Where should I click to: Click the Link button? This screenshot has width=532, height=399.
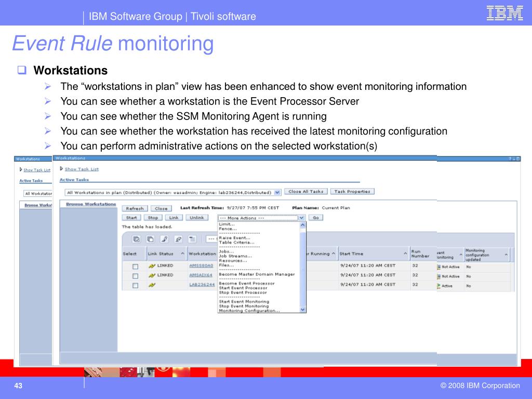(174, 218)
